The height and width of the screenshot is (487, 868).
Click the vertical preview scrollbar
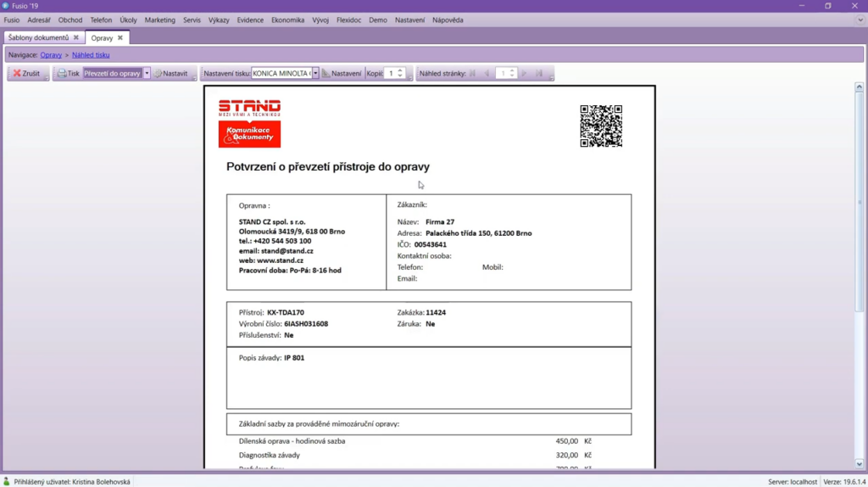(859, 255)
